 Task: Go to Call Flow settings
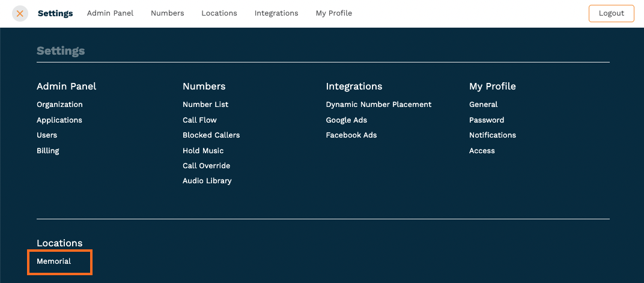click(199, 120)
